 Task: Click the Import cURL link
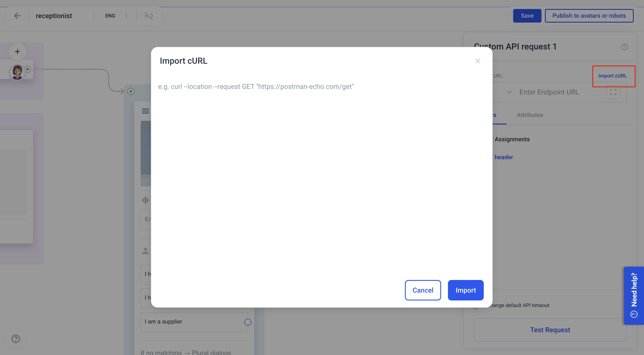click(612, 76)
